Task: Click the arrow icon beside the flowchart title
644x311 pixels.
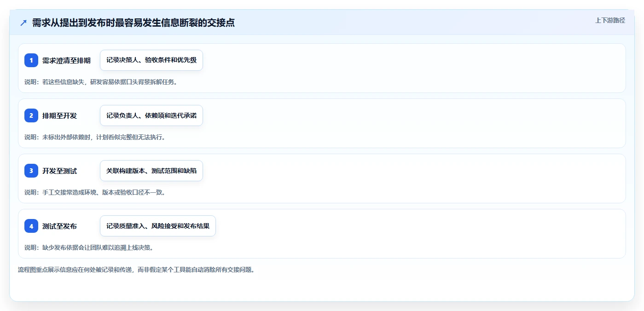Action: click(23, 23)
